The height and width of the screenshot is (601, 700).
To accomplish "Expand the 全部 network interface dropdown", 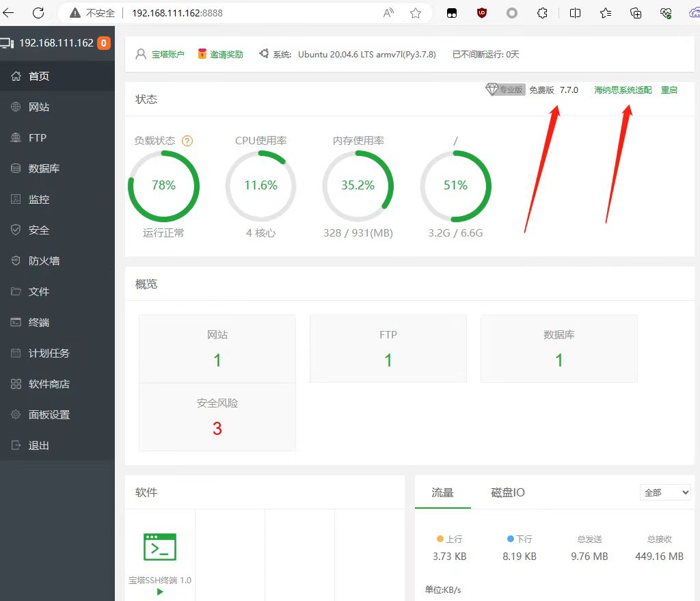I will click(665, 492).
